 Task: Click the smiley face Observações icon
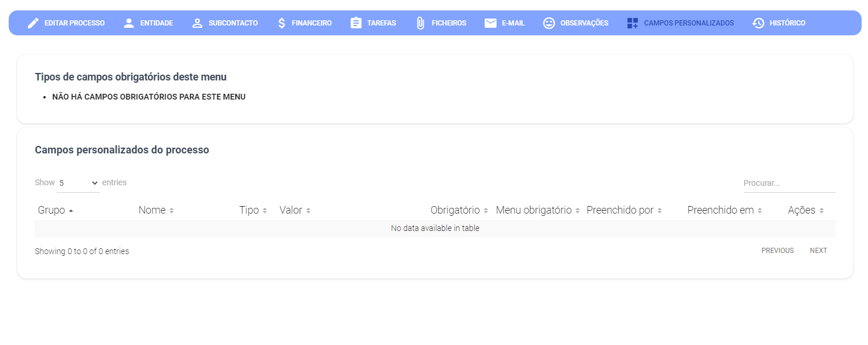[549, 23]
